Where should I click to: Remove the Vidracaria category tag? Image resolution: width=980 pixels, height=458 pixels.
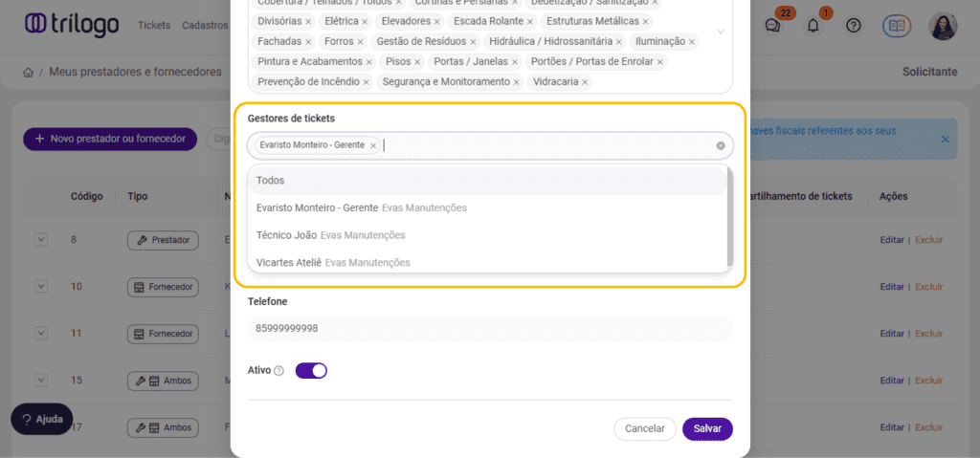click(x=586, y=82)
